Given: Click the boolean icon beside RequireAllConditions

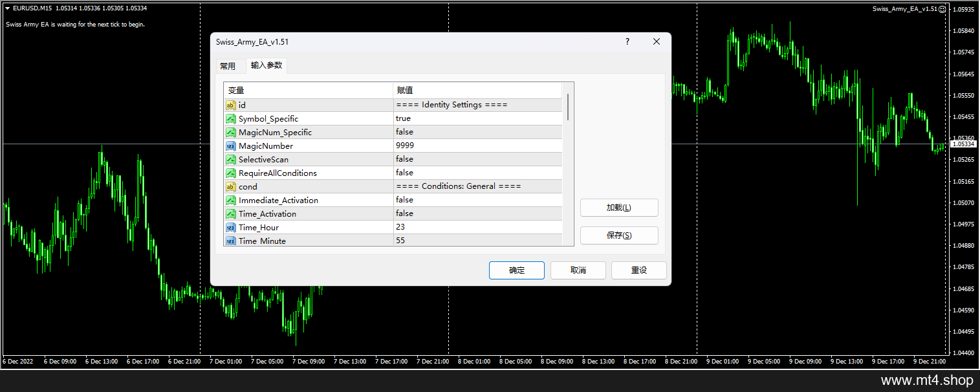Looking at the screenshot, I should coord(230,173).
